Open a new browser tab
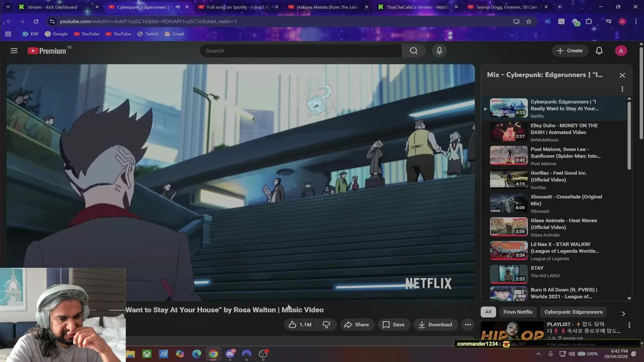Viewport: 644px width, 362px height. pyautogui.click(x=559, y=7)
